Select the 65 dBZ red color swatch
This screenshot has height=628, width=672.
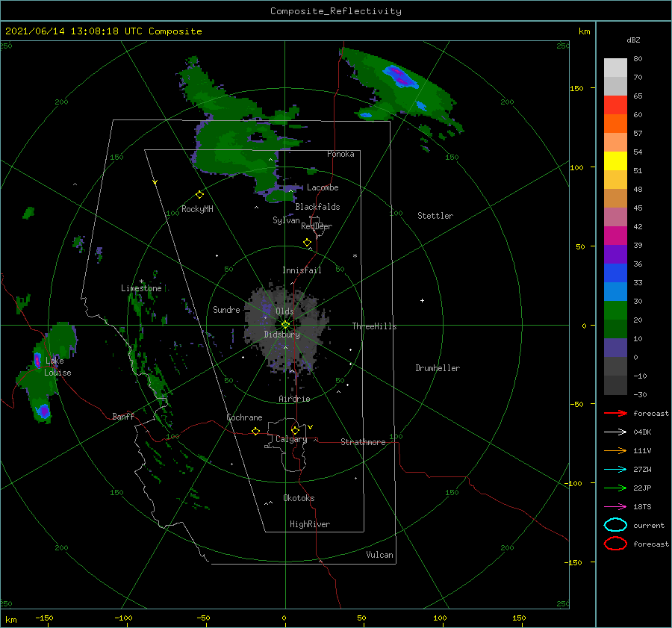[615, 105]
